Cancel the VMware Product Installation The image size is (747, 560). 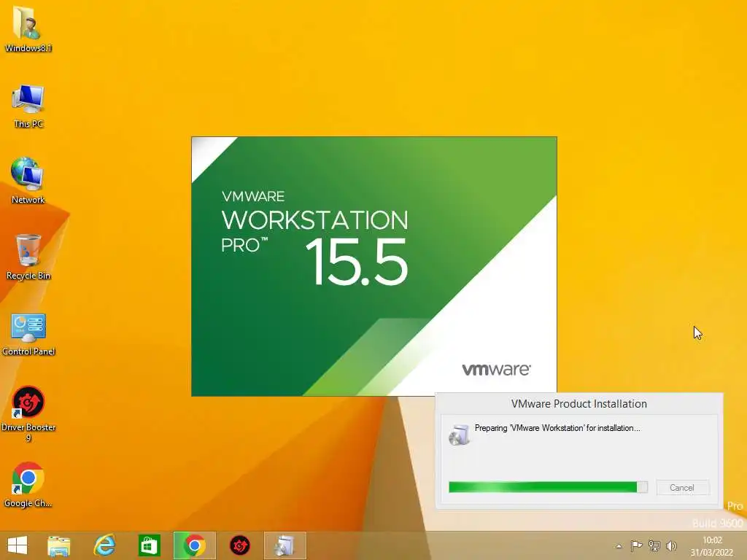tap(682, 488)
